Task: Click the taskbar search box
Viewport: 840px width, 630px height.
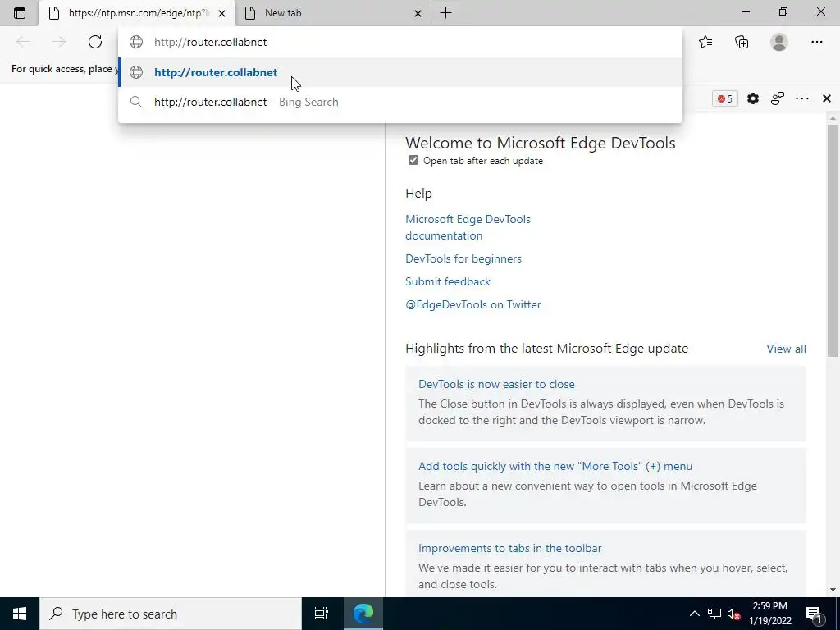Action: pyautogui.click(x=171, y=614)
